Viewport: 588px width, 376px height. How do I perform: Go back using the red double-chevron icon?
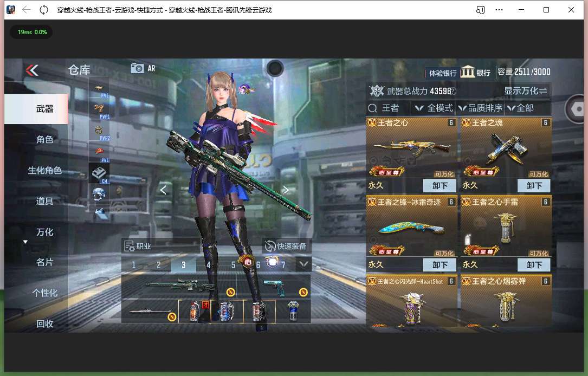click(33, 70)
